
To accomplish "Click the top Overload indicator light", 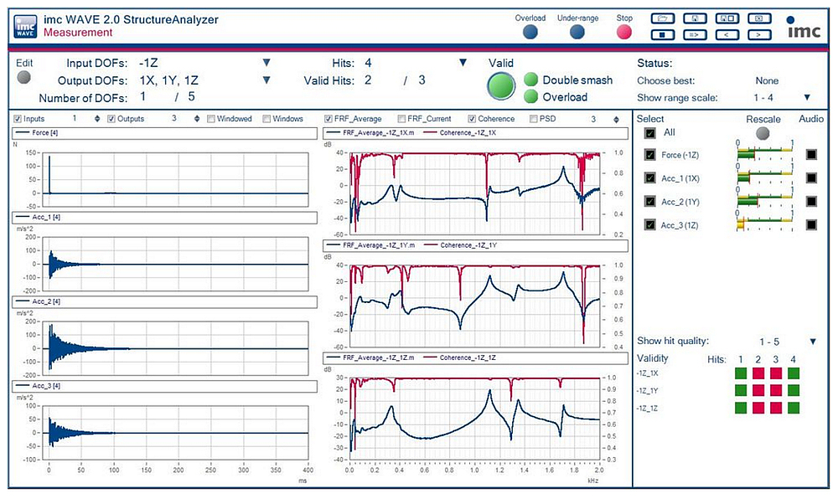I will (530, 33).
